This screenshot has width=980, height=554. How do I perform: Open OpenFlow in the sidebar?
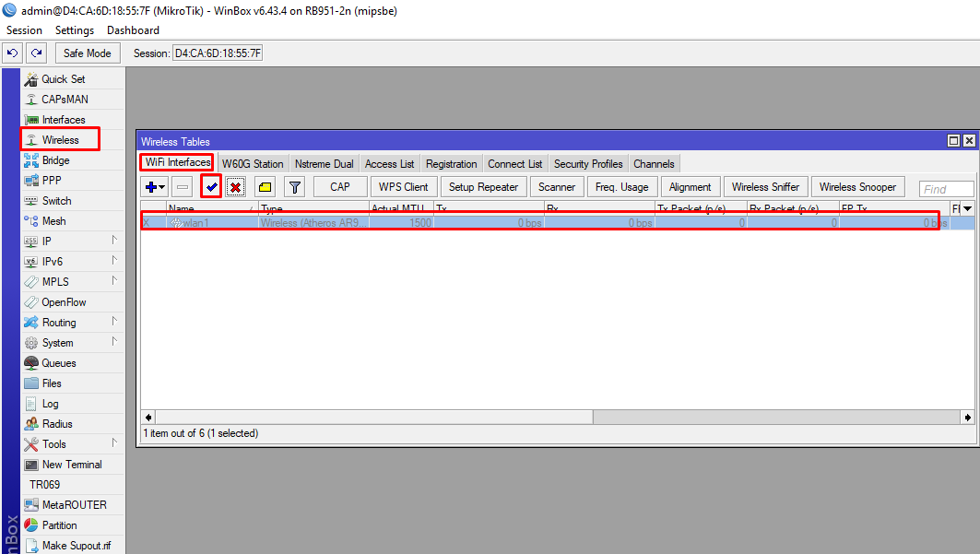[x=73, y=302]
